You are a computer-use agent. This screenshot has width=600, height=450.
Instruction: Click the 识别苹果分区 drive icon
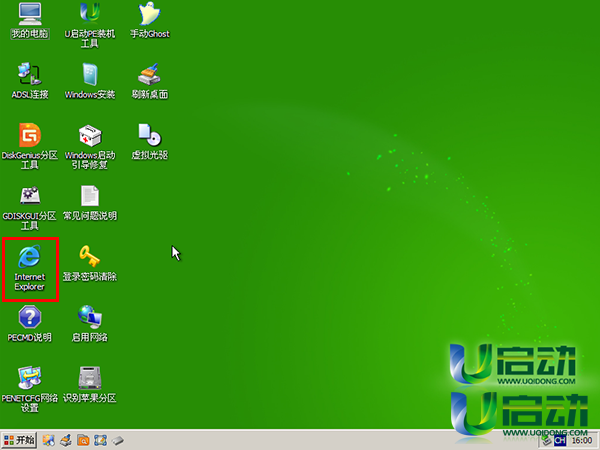[x=90, y=384]
